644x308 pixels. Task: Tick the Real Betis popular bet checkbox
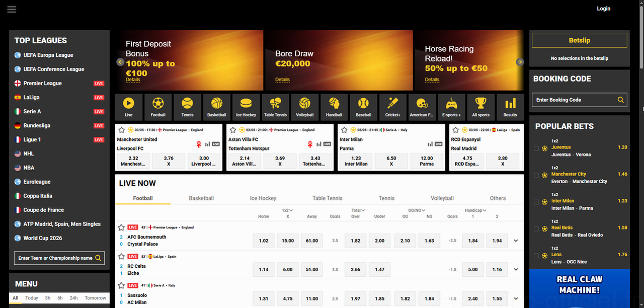click(536, 229)
